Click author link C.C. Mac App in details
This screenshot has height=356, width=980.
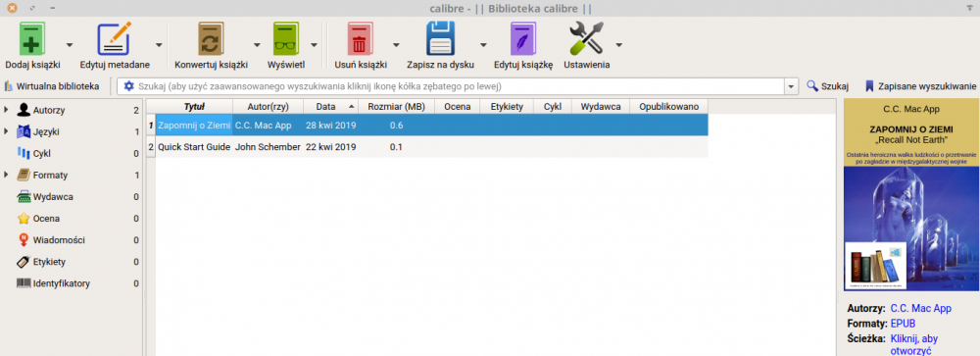coord(920,308)
